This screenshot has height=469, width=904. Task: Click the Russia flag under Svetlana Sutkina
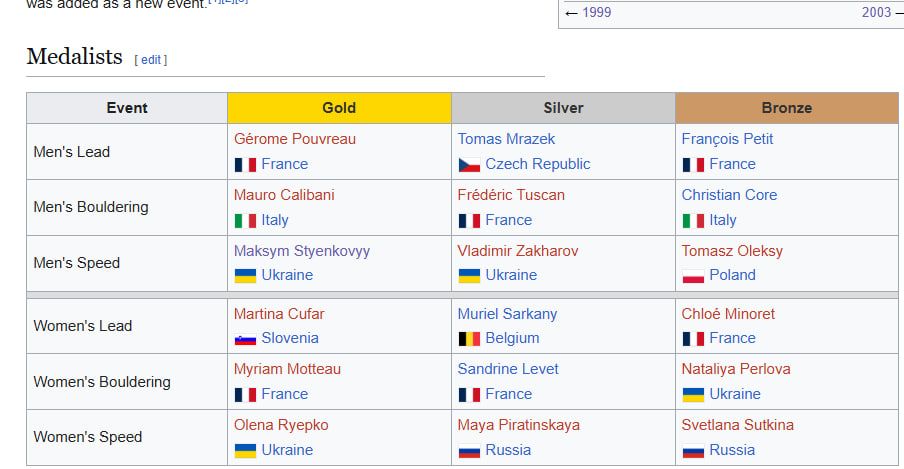pos(693,451)
